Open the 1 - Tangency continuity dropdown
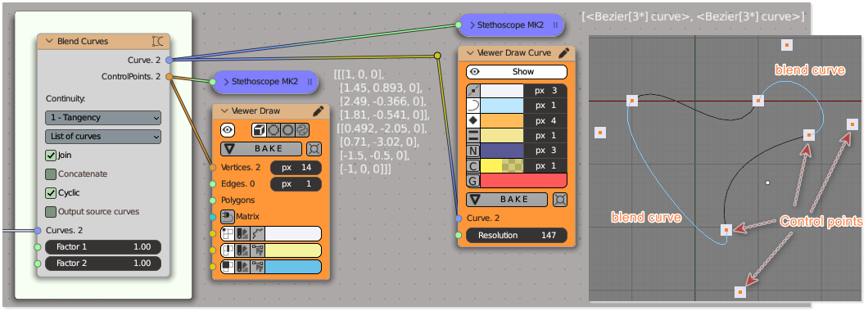This screenshot has height=311, width=868. point(103,118)
